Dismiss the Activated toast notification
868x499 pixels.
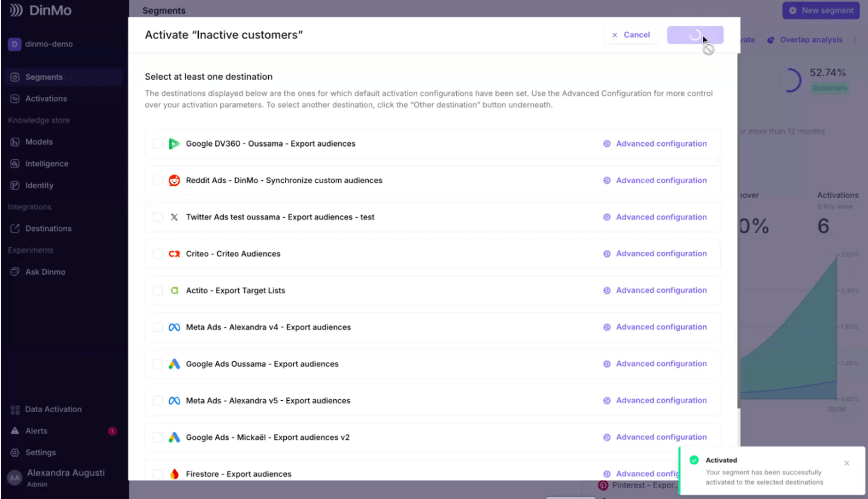[846, 463]
